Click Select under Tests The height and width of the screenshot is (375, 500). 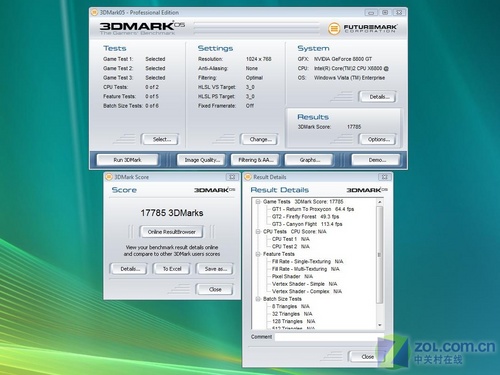[161, 139]
